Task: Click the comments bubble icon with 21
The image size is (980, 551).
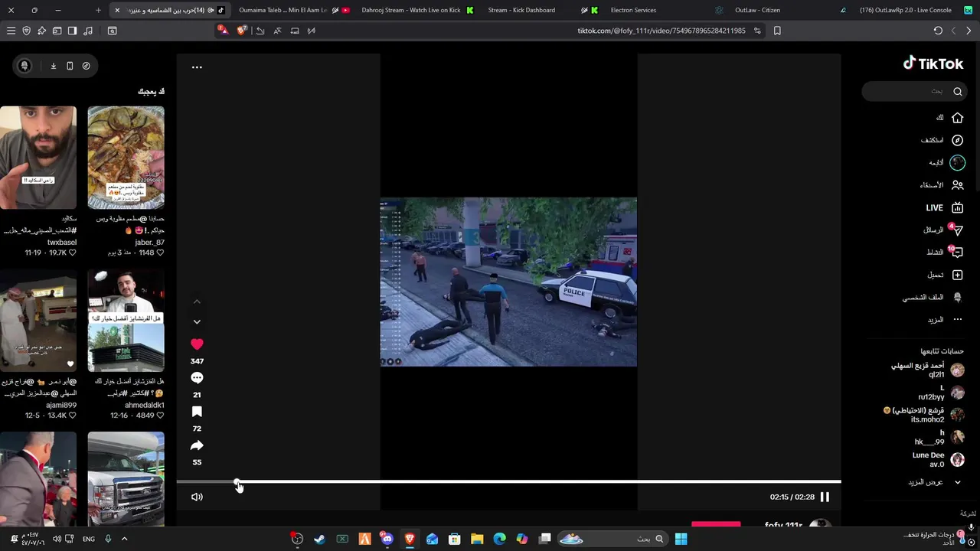Action: pos(197,378)
